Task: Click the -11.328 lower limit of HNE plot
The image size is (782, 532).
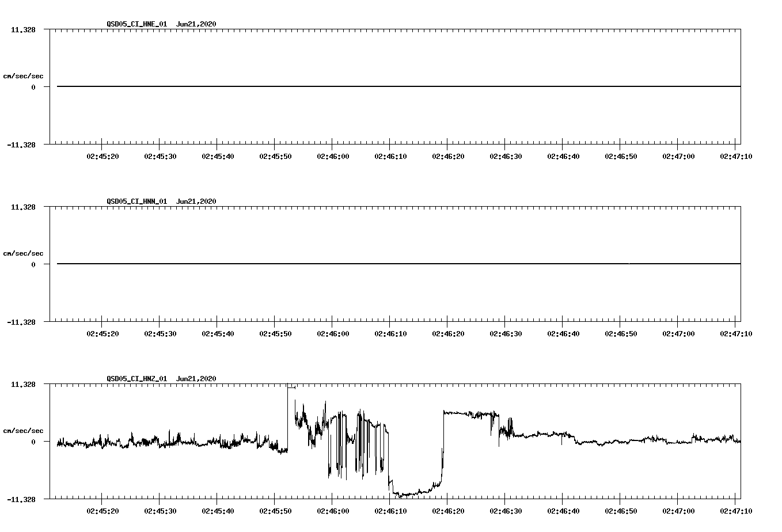Action: [x=21, y=145]
